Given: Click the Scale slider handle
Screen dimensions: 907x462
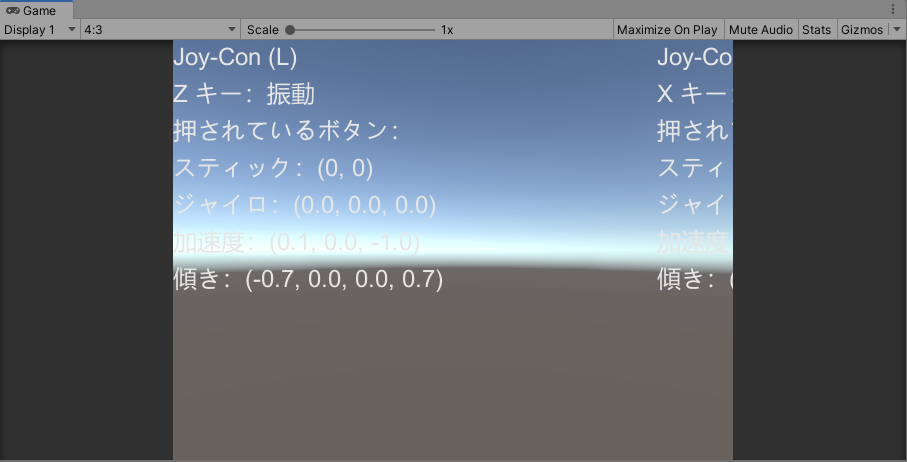Looking at the screenshot, I should (x=290, y=29).
